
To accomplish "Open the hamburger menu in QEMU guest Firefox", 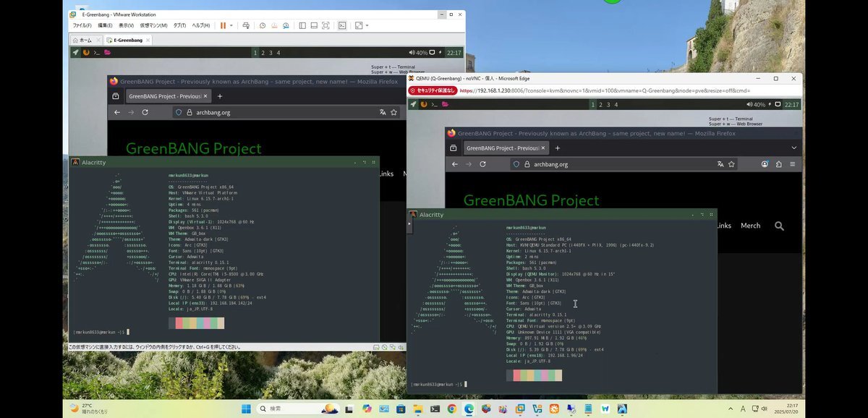I will click(x=793, y=164).
